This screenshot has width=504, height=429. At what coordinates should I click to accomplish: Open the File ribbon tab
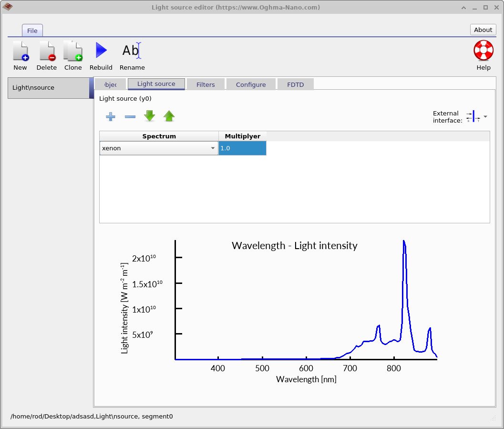(x=32, y=31)
